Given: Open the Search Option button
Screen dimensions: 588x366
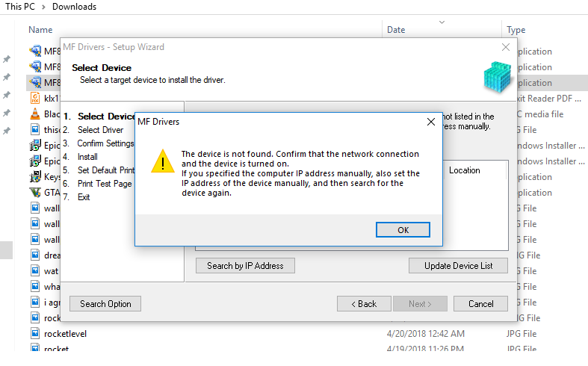Looking at the screenshot, I should coord(105,304).
